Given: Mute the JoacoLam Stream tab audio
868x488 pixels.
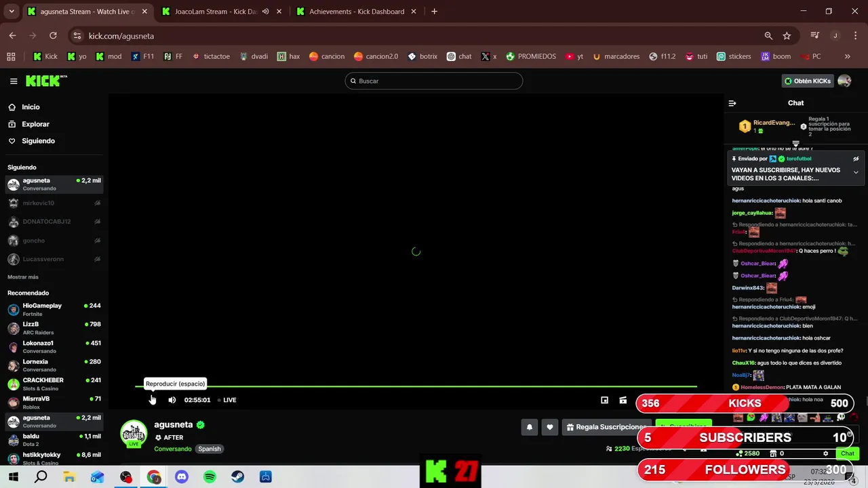Looking at the screenshot, I should coord(266,12).
